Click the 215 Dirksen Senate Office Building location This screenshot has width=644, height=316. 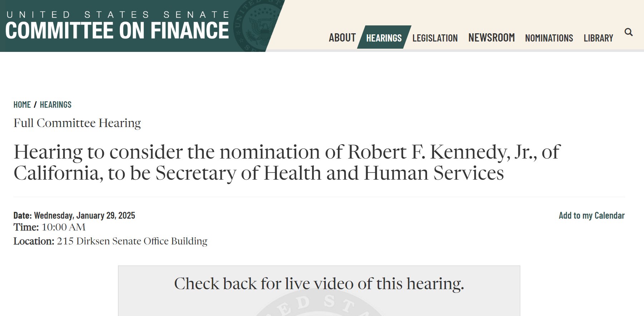[x=132, y=241]
